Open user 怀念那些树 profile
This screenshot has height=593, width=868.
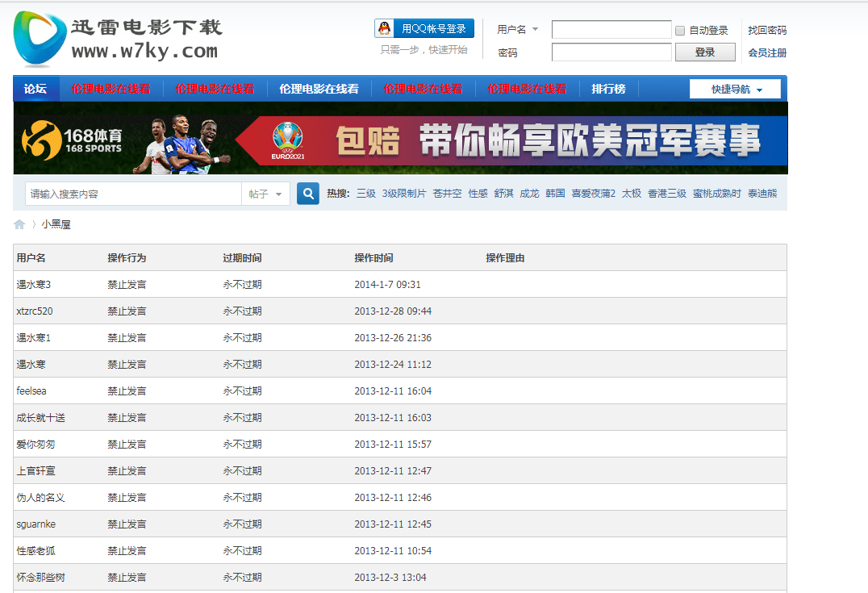coord(41,577)
